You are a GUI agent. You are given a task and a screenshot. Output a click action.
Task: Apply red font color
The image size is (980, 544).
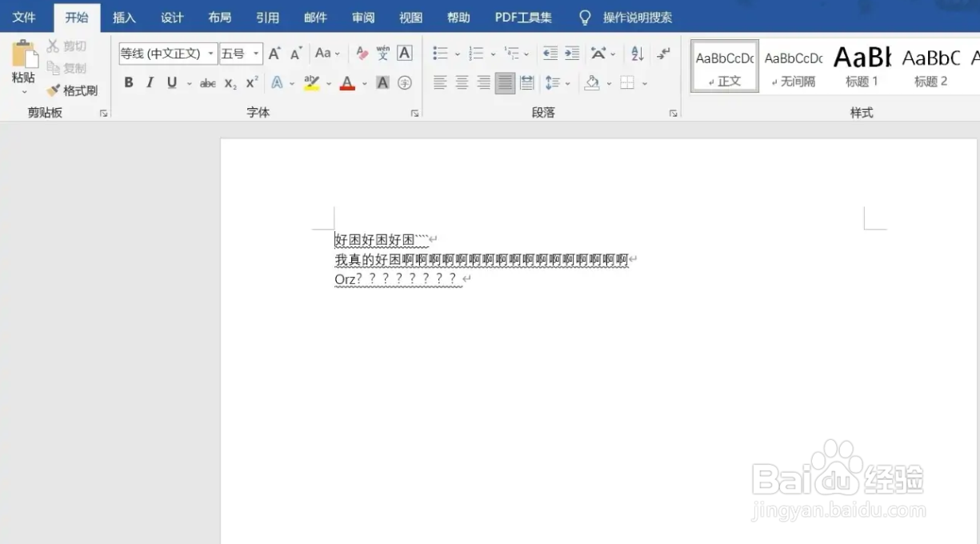(347, 82)
